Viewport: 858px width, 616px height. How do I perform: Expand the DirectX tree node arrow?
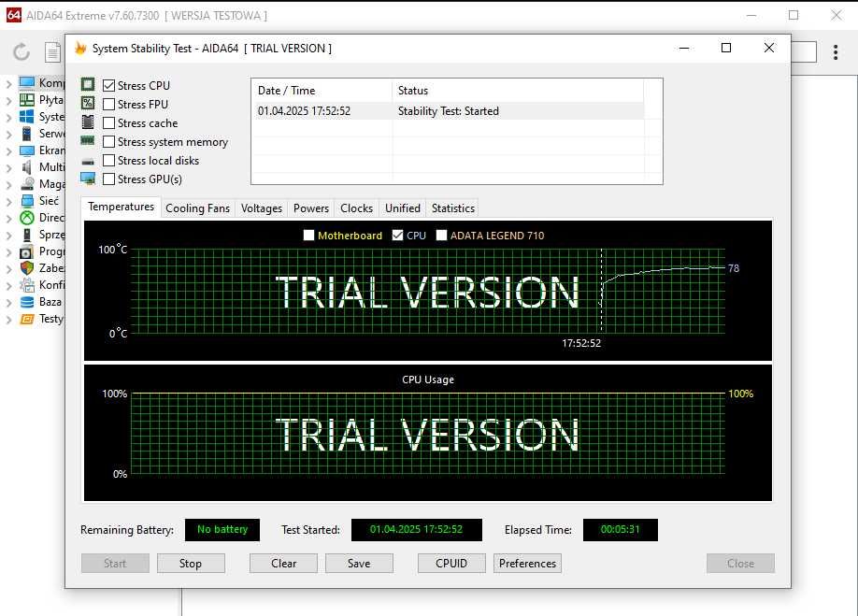point(8,219)
